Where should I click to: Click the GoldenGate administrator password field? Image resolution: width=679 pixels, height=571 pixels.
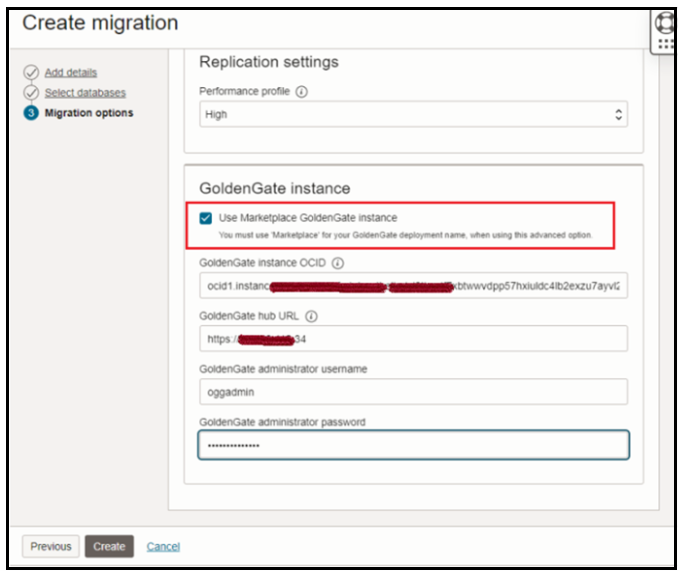point(413,444)
